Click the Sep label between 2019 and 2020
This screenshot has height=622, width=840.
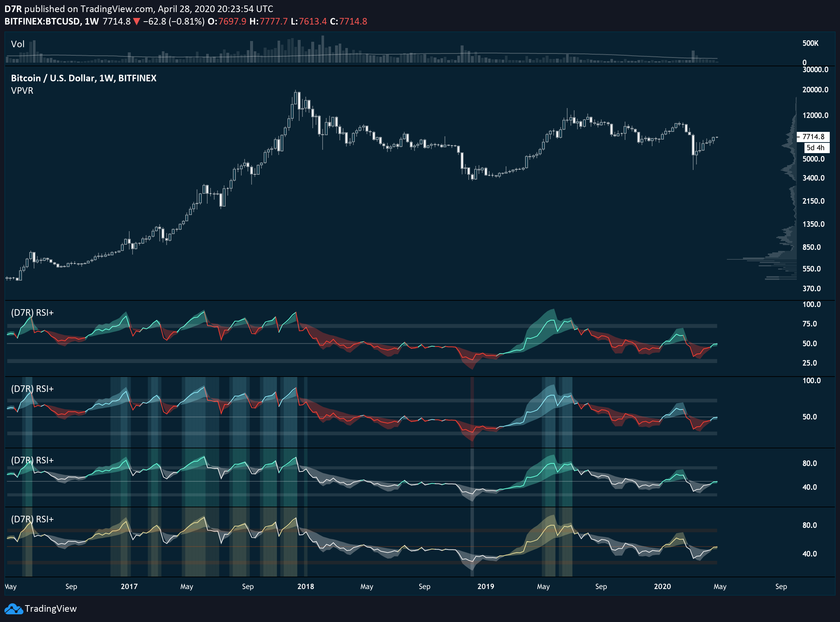[x=601, y=586]
